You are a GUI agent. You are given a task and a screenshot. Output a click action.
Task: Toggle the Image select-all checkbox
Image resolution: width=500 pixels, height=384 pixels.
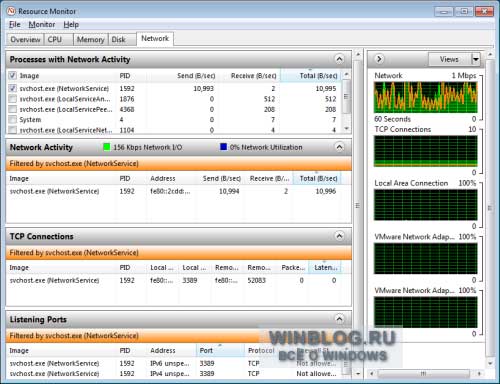(x=12, y=76)
